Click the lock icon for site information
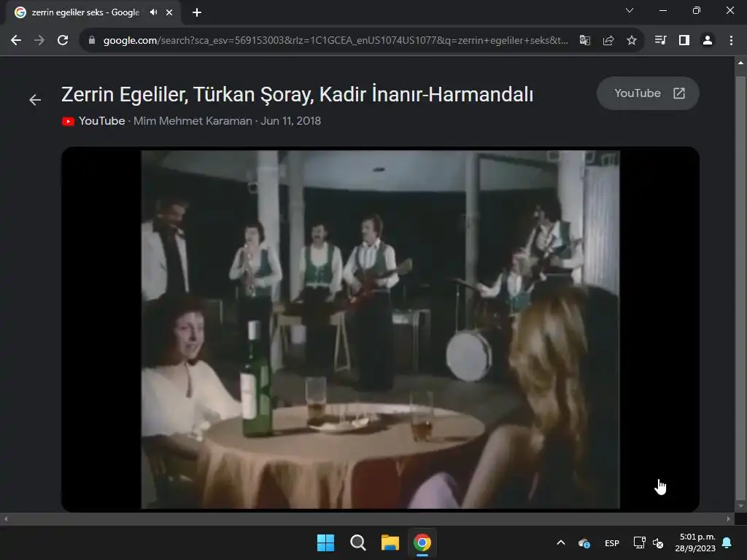The width and height of the screenshot is (747, 560). [92, 41]
